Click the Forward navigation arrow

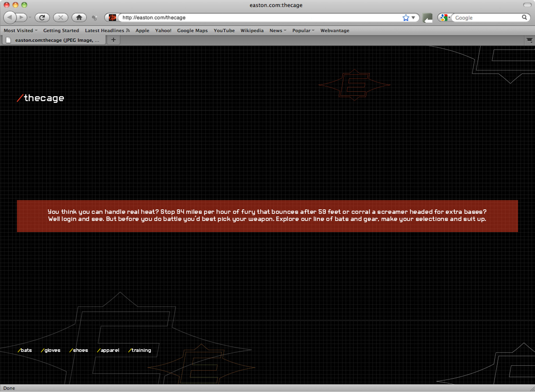(x=21, y=18)
